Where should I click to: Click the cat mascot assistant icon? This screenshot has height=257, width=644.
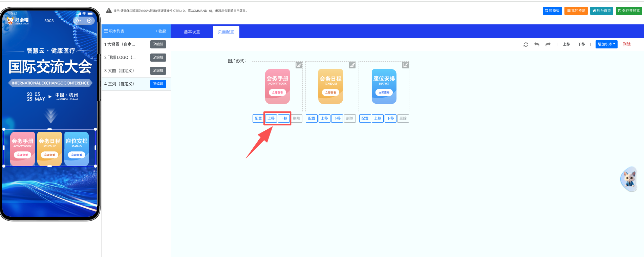[629, 179]
